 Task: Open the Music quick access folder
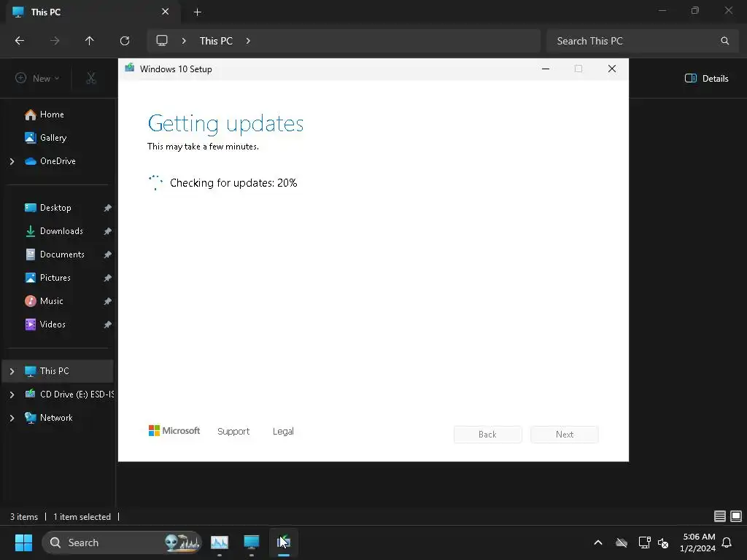[52, 301]
